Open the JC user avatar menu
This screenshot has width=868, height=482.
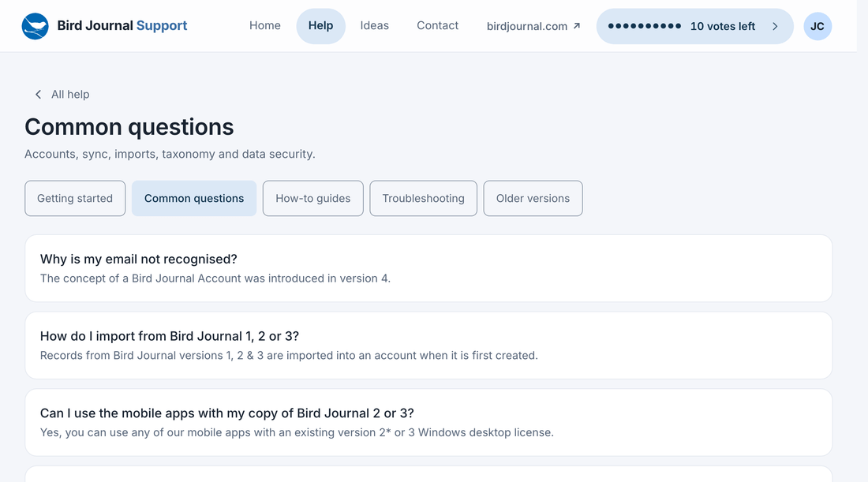[817, 26]
